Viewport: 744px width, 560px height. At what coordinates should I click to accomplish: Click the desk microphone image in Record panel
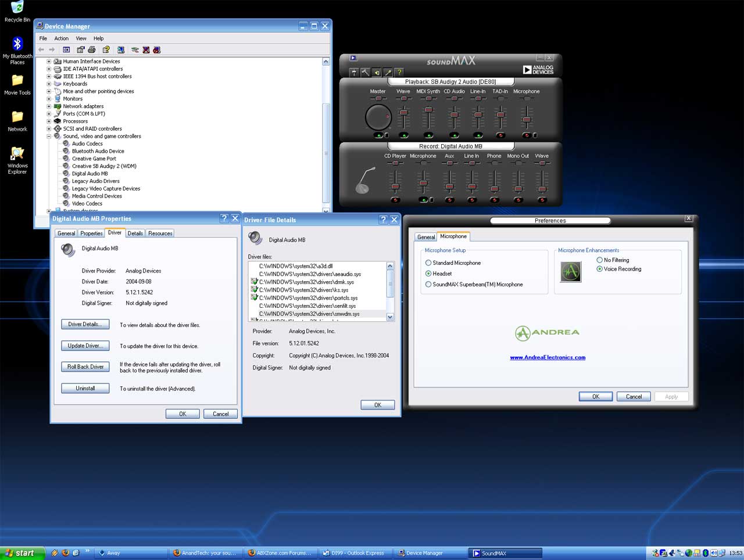coord(364,181)
